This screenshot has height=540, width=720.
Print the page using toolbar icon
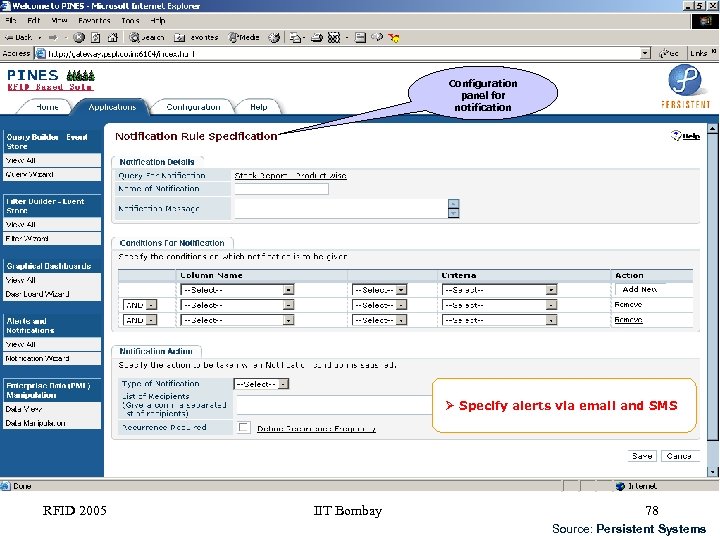pyautogui.click(x=317, y=37)
